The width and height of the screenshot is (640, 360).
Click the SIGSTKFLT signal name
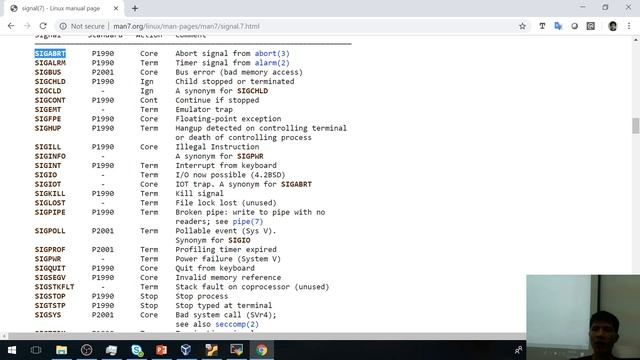(54, 287)
